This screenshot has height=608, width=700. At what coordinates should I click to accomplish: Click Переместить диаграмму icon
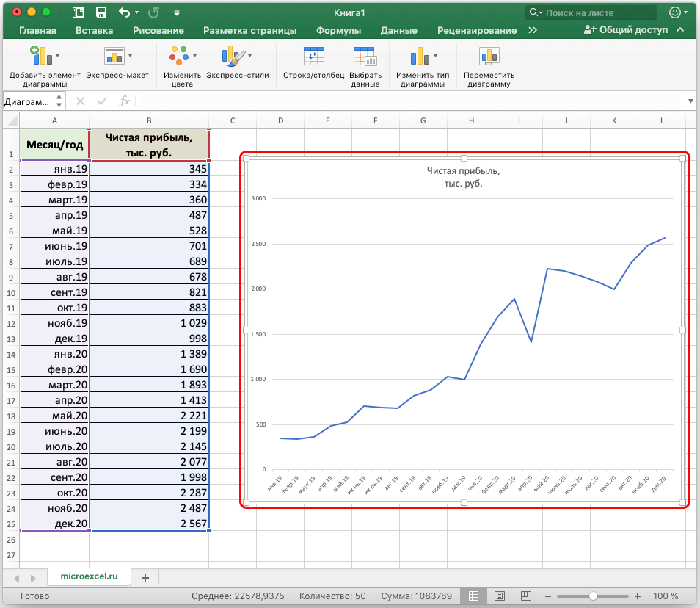[489, 56]
